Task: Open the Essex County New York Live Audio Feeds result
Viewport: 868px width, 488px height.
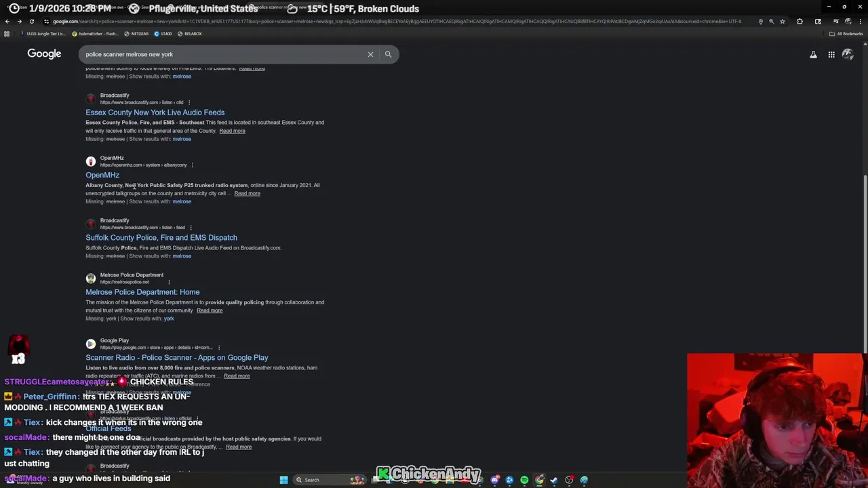Action: point(155,113)
